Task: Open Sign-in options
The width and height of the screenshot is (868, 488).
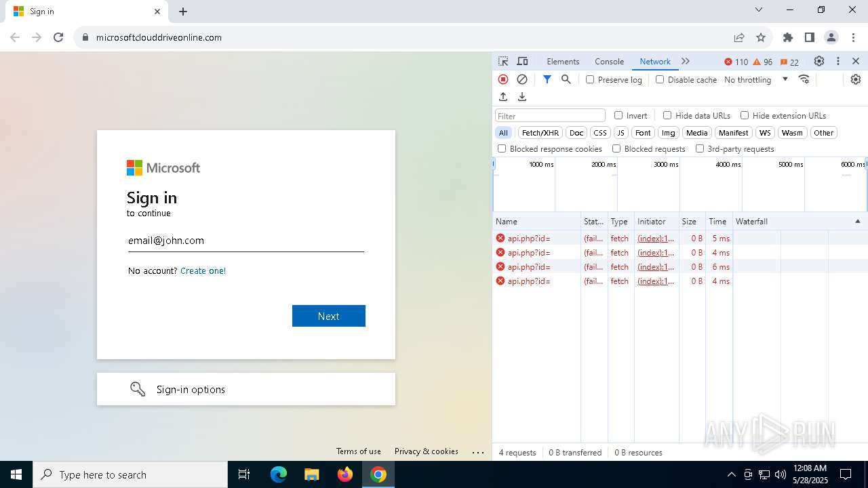Action: click(x=246, y=389)
